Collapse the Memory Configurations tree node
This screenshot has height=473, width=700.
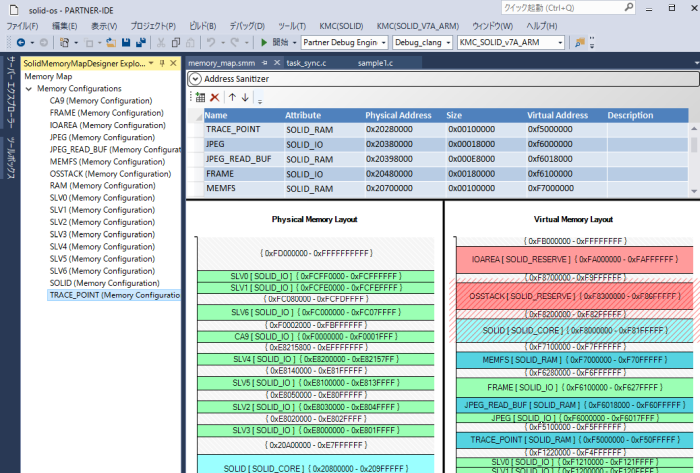point(31,89)
